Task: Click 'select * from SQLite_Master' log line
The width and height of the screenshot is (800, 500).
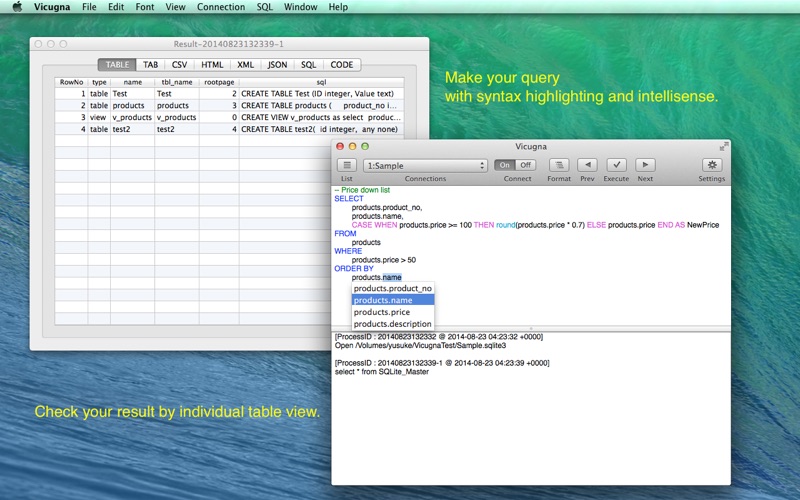Action: [382, 371]
